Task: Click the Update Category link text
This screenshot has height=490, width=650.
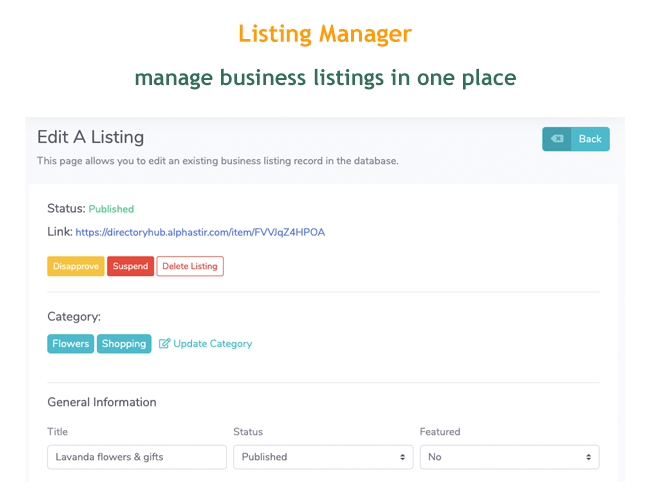Action: 212,344
